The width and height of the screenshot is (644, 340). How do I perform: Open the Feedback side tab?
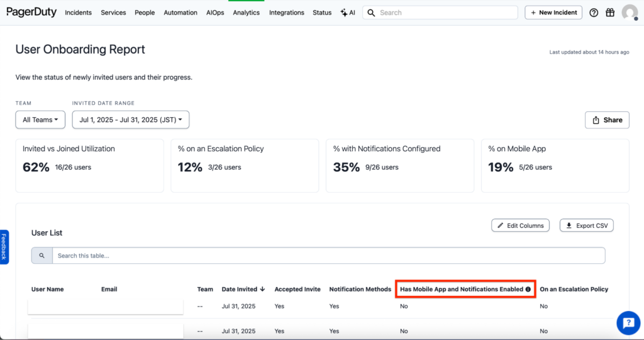[x=4, y=246]
